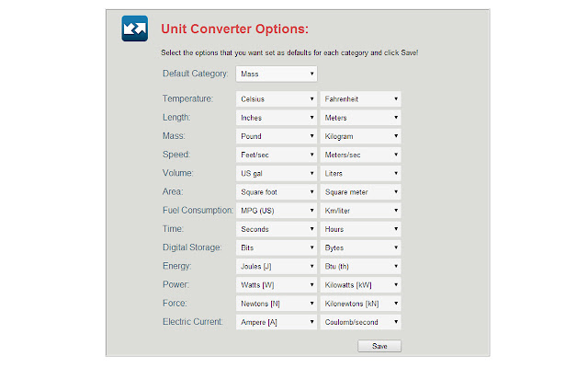Screen dimensions: 588x368
Task: Expand the Electric Current Ampere [A] dropdown
Action: [277, 322]
